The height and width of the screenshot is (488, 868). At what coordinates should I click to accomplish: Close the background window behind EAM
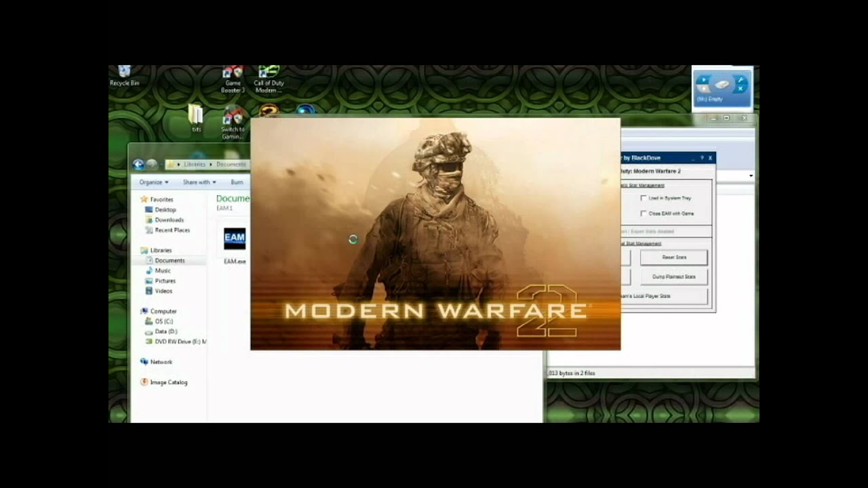click(x=743, y=118)
